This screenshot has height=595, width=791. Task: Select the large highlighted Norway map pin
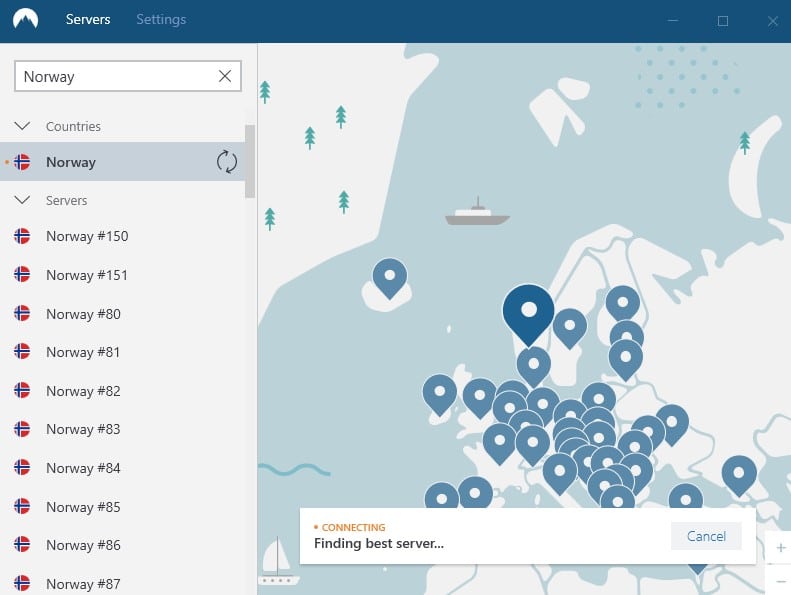click(x=528, y=314)
